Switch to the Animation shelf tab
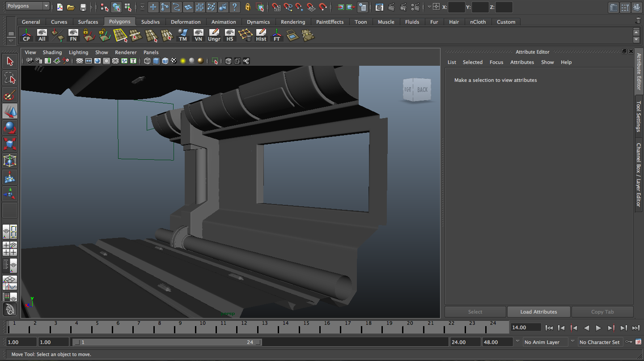Viewport: 644px width, 361px height. click(224, 22)
